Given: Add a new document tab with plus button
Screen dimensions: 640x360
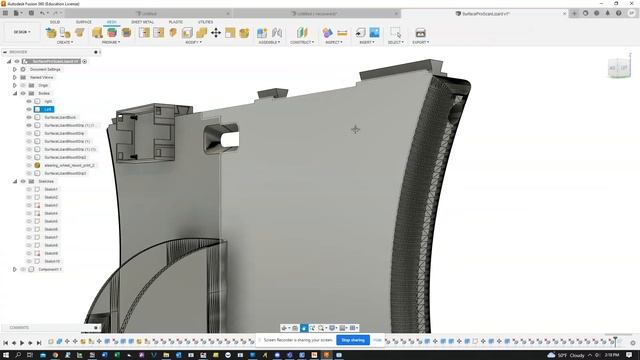Looking at the screenshot, I should coord(574,13).
